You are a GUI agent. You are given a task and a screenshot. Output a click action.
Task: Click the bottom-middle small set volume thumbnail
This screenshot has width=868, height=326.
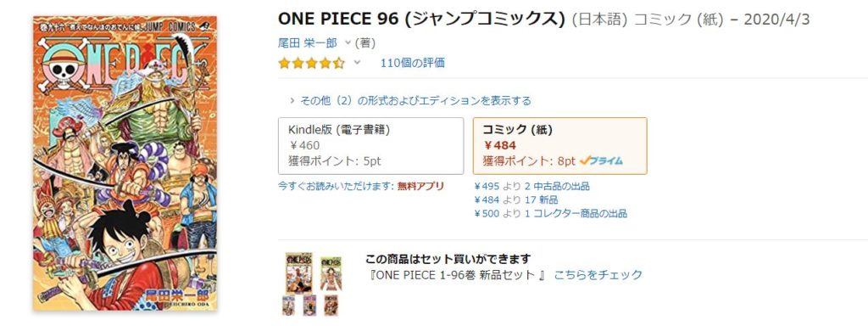(x=309, y=306)
